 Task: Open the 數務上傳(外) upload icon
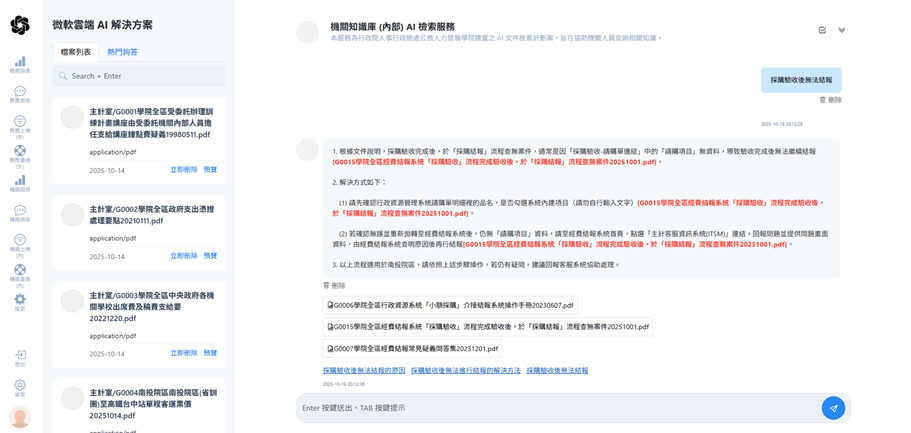(x=20, y=121)
